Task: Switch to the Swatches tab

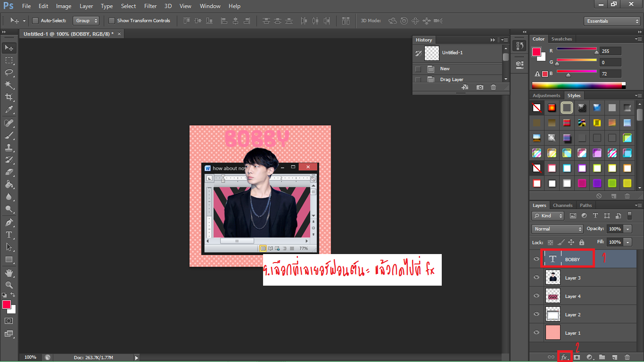Action: 561,39
